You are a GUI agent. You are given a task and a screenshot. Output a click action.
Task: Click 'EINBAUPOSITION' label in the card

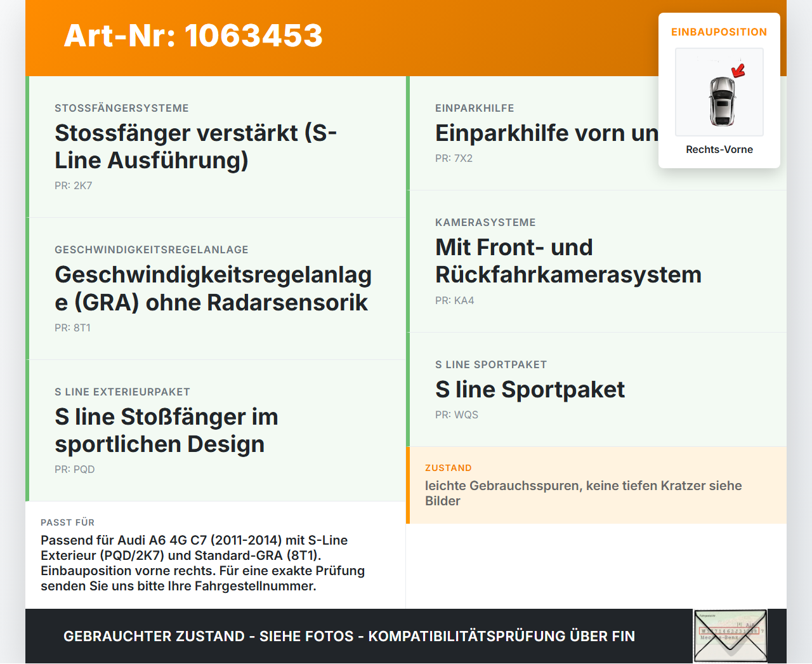[x=719, y=32]
